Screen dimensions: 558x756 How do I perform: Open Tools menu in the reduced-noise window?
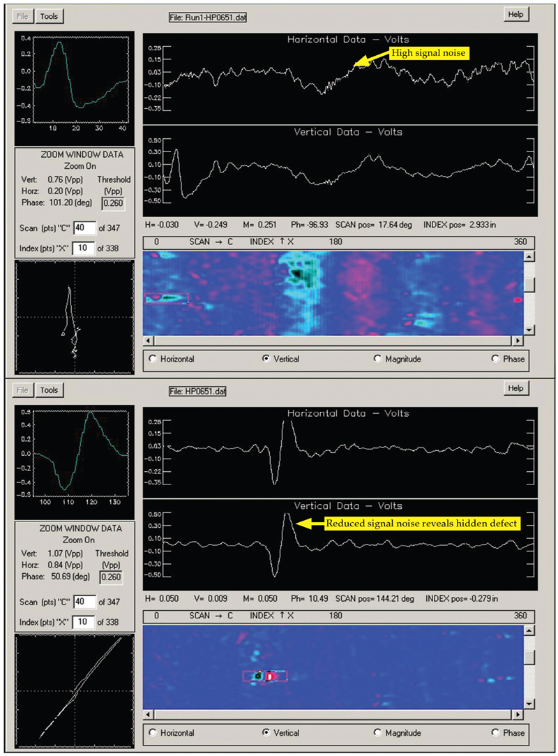48,390
